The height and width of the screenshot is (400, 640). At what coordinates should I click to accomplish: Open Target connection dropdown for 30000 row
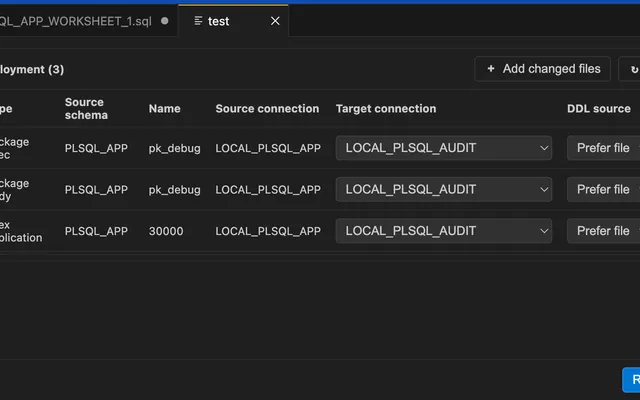point(444,231)
